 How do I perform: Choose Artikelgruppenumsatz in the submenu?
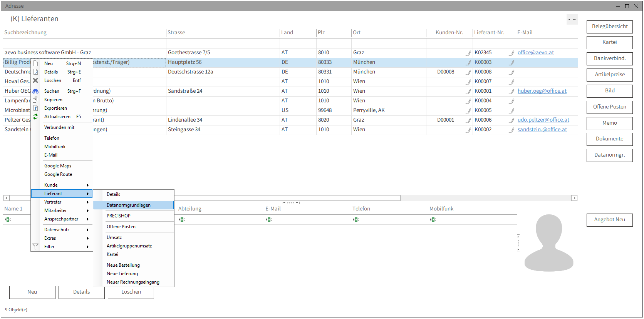(134, 246)
